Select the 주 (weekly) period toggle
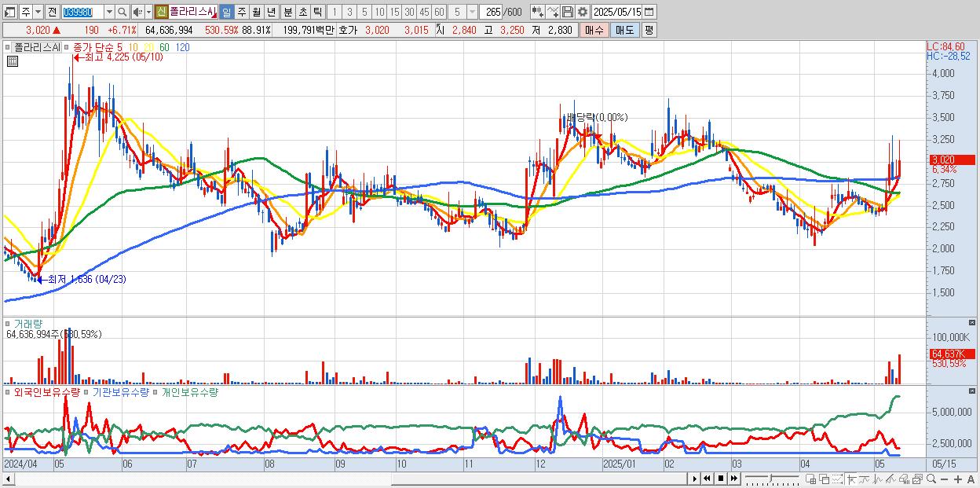This screenshot has width=980, height=488. pos(241,12)
